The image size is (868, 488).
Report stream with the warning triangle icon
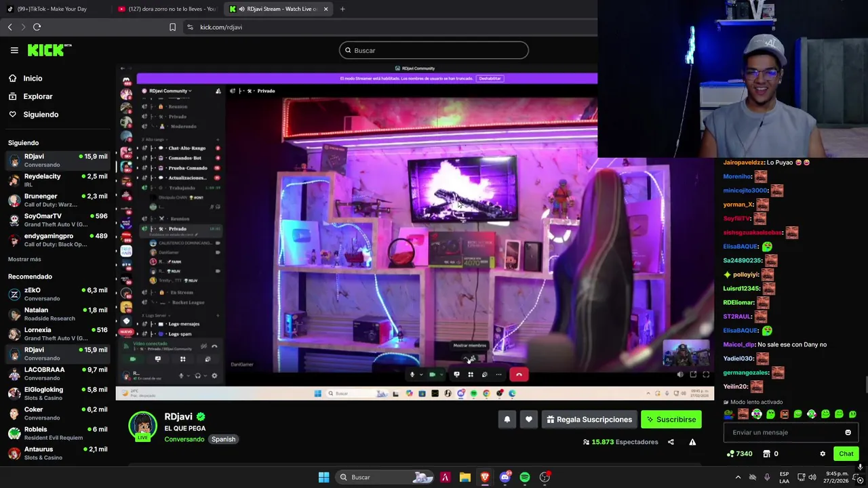point(692,442)
